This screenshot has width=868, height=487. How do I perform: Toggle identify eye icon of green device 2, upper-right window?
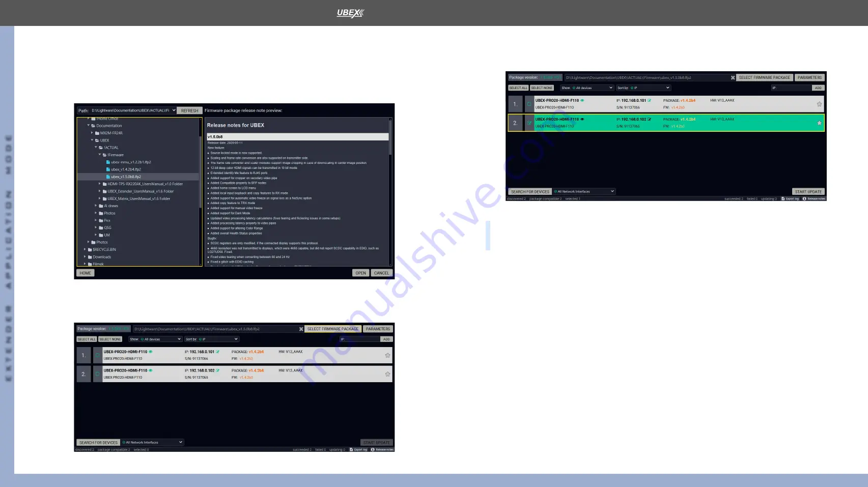582,119
